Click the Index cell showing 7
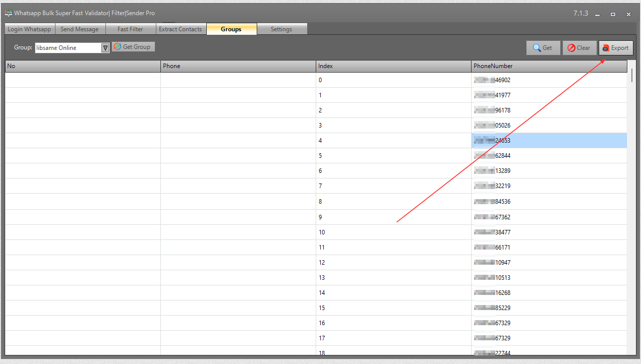The height and width of the screenshot is (364, 641). [393, 186]
